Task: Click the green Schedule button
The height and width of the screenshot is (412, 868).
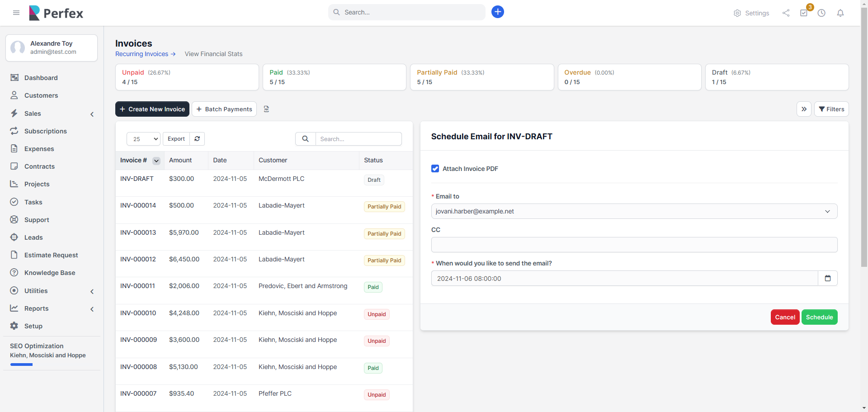Action: (x=819, y=317)
